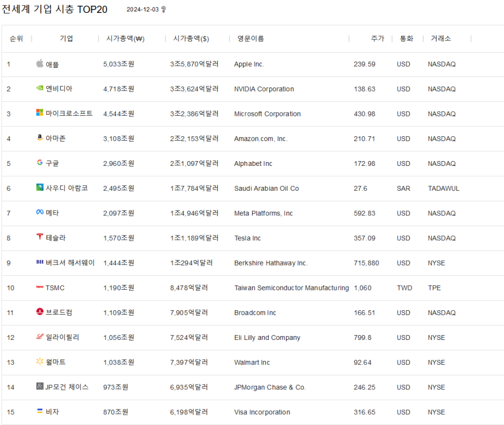Open the 브로드컴 company link
The width and height of the screenshot is (504, 425).
click(x=59, y=312)
